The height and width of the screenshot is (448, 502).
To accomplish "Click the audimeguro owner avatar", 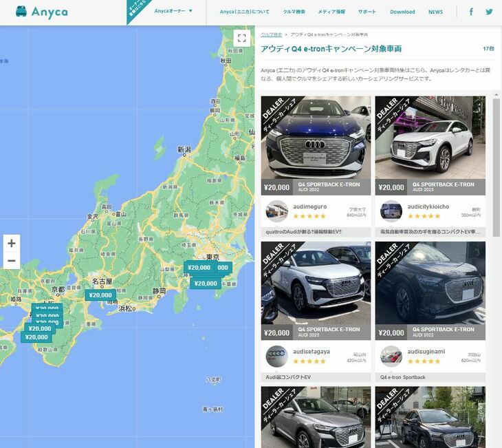I will click(x=276, y=211).
